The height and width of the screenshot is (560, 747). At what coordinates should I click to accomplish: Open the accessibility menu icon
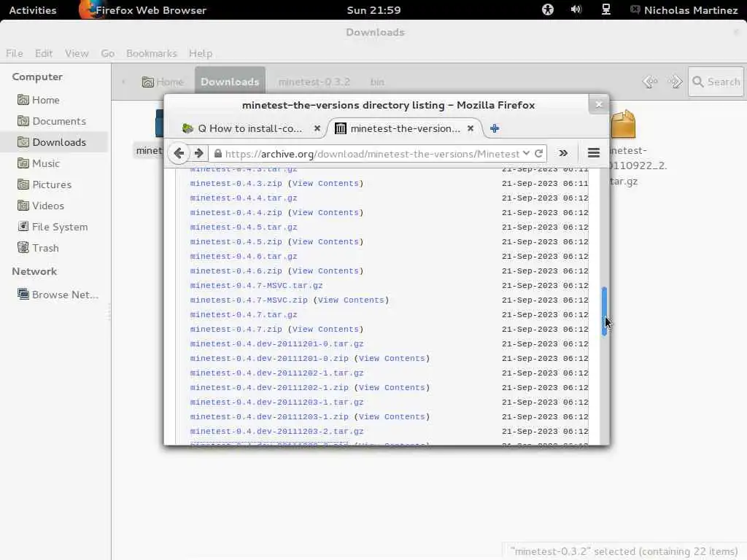pos(547,9)
